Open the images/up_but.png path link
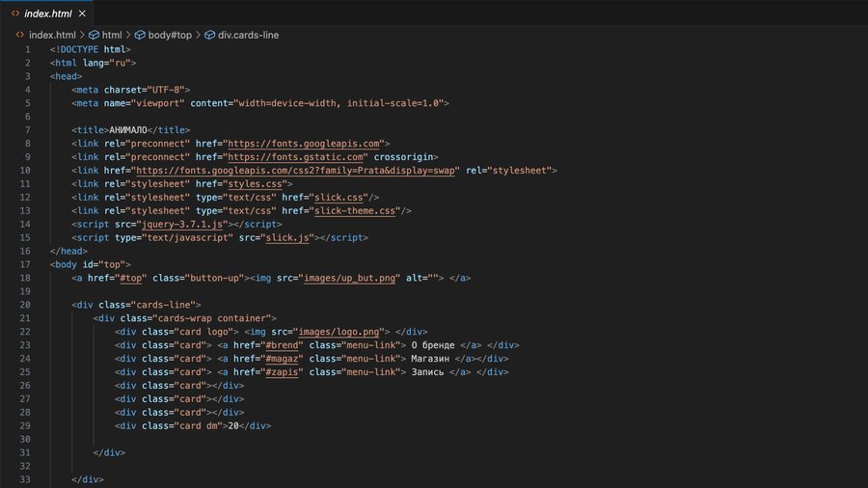868x488 pixels. pos(350,279)
